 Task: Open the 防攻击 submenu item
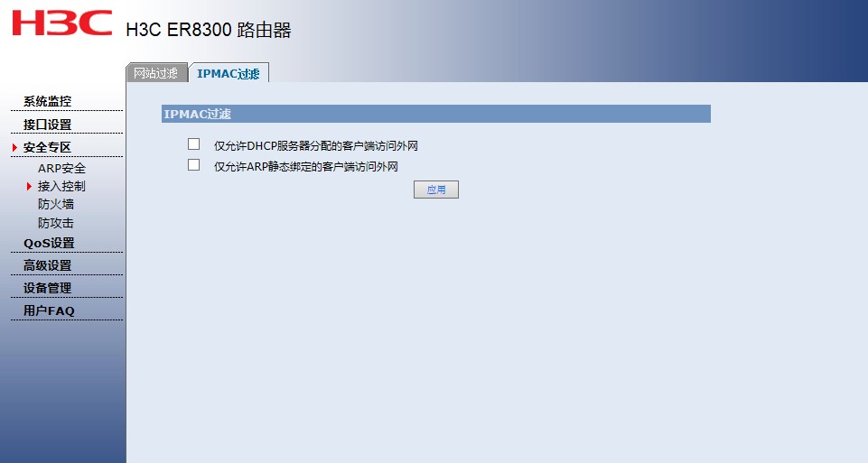pyautogui.click(x=56, y=223)
